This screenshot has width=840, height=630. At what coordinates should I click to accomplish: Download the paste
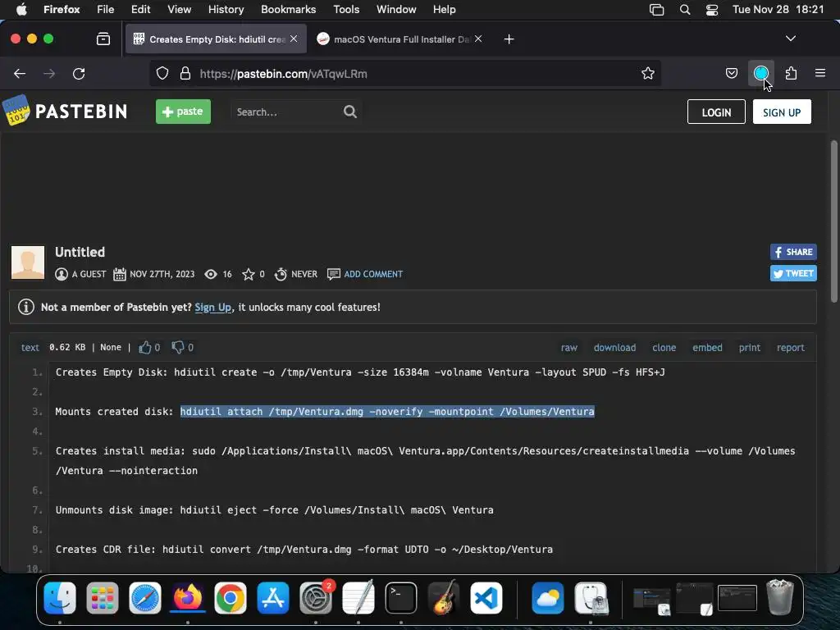coord(614,348)
